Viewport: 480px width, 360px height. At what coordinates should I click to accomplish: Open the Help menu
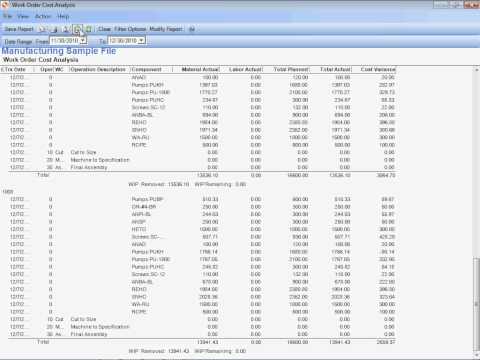pos(63,16)
